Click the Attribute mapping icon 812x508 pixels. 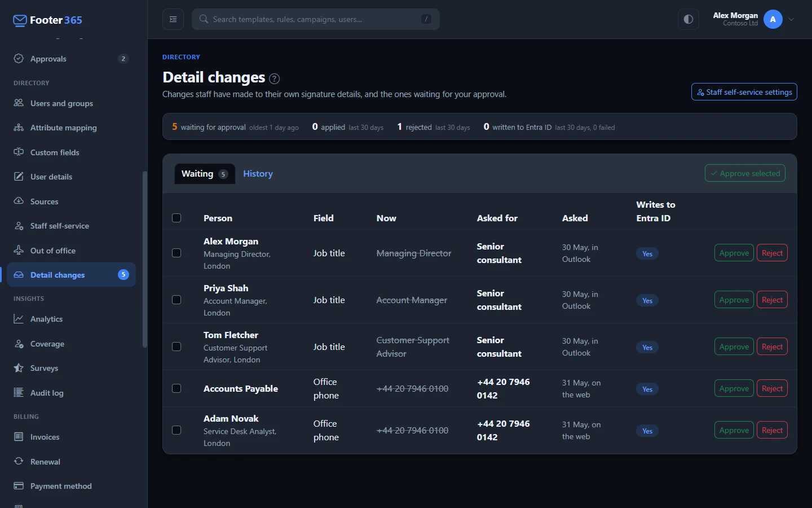pos(19,128)
